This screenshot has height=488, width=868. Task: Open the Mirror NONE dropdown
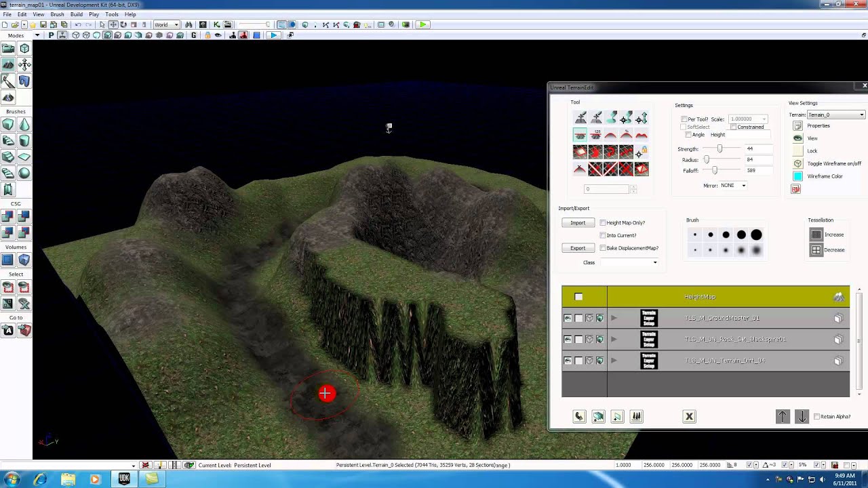(x=734, y=186)
